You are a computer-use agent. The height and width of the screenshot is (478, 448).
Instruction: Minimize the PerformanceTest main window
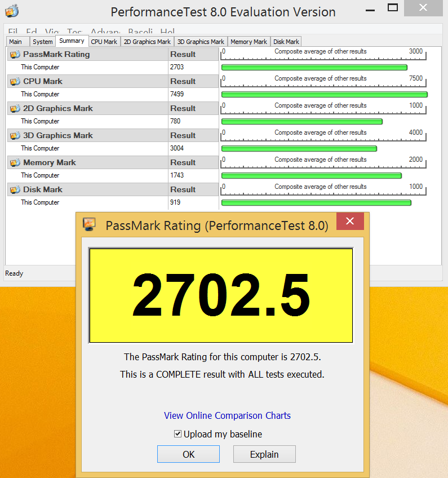(x=370, y=10)
